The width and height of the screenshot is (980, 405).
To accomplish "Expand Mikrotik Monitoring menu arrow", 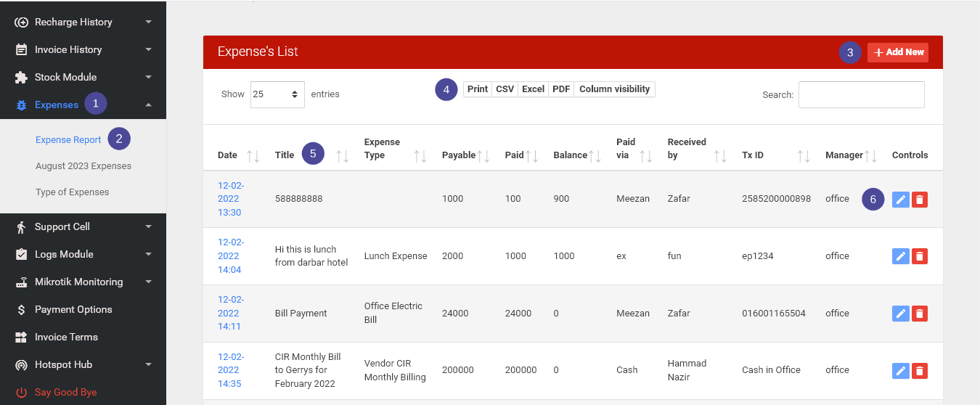I will click(x=149, y=282).
